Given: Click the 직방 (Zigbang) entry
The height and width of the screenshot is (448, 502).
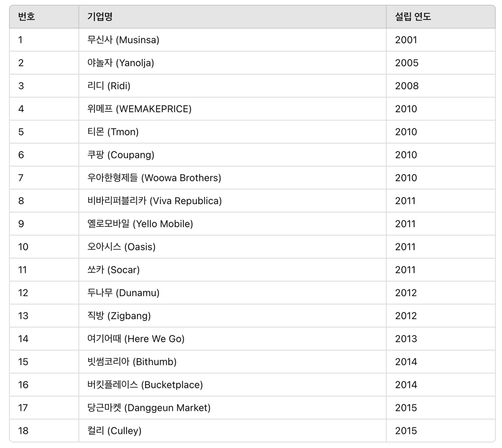Looking at the screenshot, I should (119, 316).
